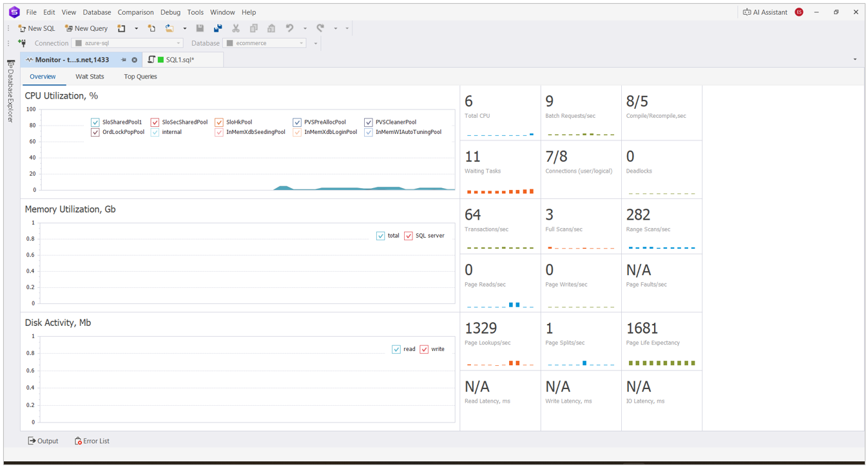Screen dimensions: 868x467
Task: Toggle SloHkPool checkbox
Action: tap(219, 122)
